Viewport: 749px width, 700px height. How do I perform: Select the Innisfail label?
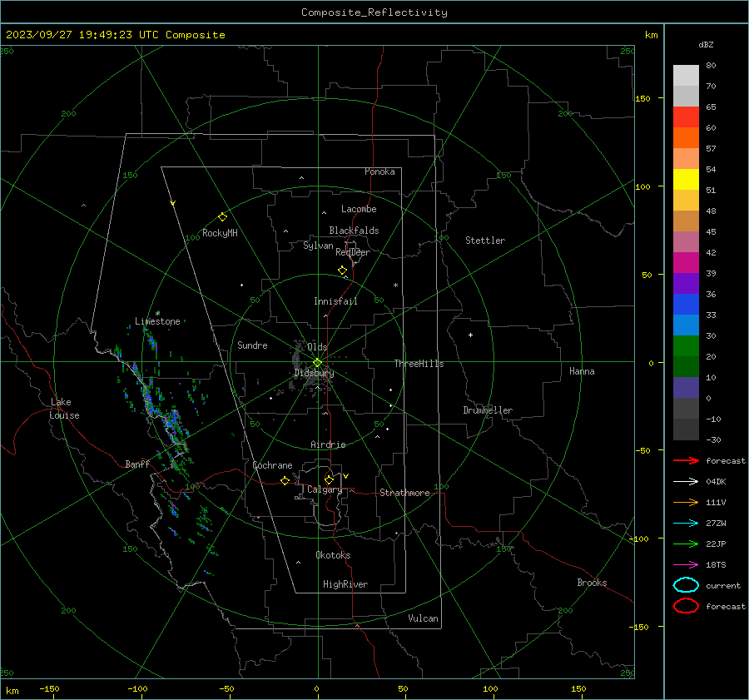point(335,301)
